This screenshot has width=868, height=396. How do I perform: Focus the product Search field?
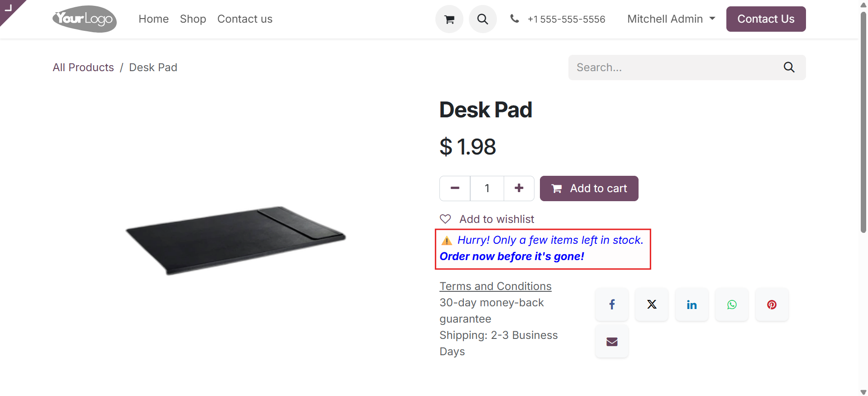click(673, 68)
